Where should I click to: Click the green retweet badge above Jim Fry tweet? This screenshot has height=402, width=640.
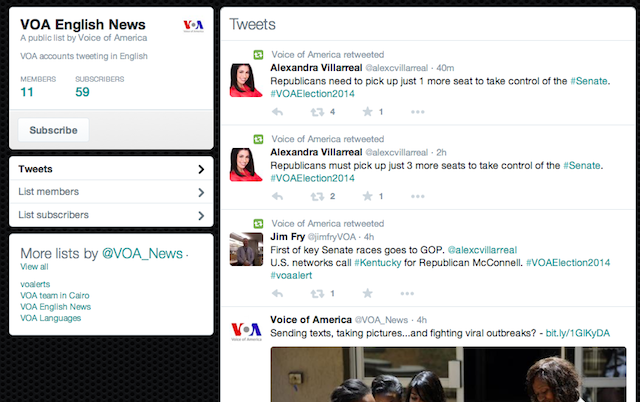pos(258,224)
